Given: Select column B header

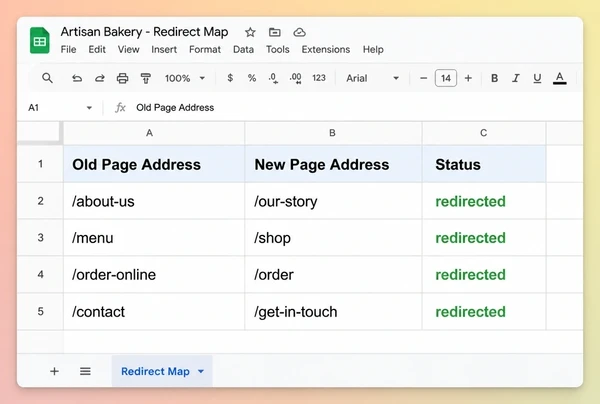Looking at the screenshot, I should [333, 133].
